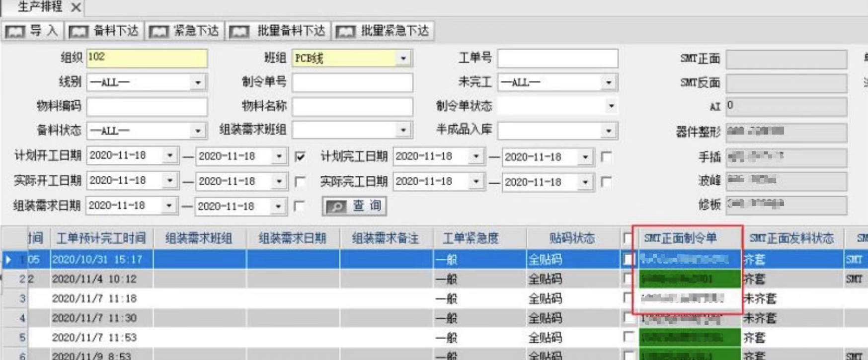Click the 组装需求备注 column header
This screenshot has width=868, height=360.
pyautogui.click(x=386, y=238)
